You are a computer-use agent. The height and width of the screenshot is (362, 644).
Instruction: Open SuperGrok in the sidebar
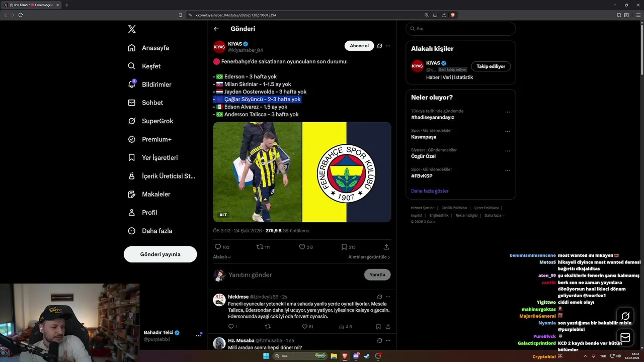150,121
